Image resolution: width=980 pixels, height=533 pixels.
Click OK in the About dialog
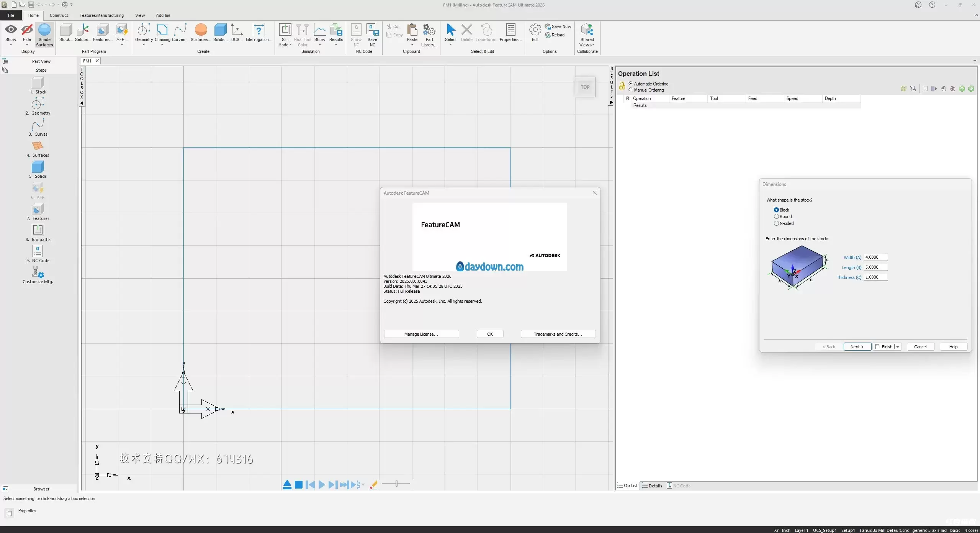tap(490, 334)
